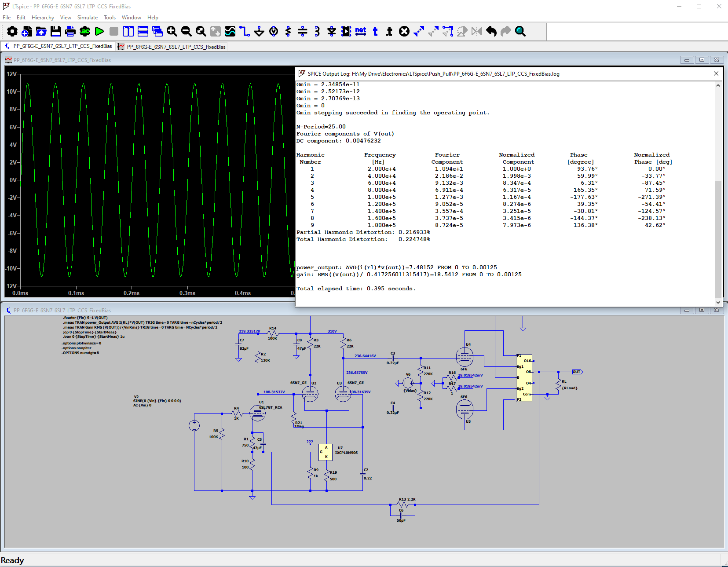Maximize the waveform sub-window

702,60
